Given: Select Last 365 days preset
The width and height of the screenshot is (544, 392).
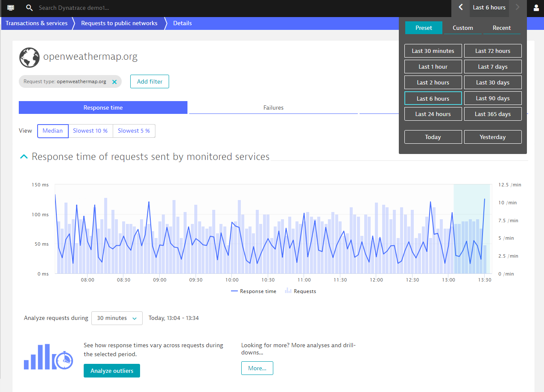Looking at the screenshot, I should [493, 114].
